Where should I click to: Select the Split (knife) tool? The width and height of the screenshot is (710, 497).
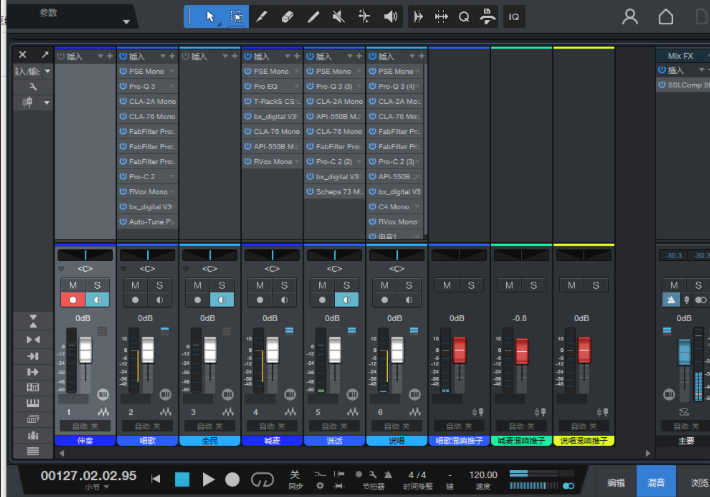pos(261,17)
